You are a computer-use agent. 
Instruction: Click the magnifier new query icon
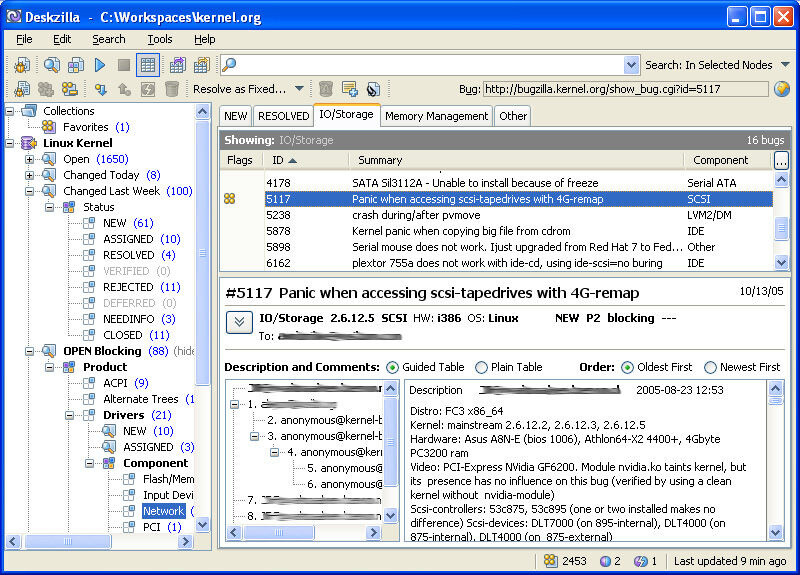point(51,65)
